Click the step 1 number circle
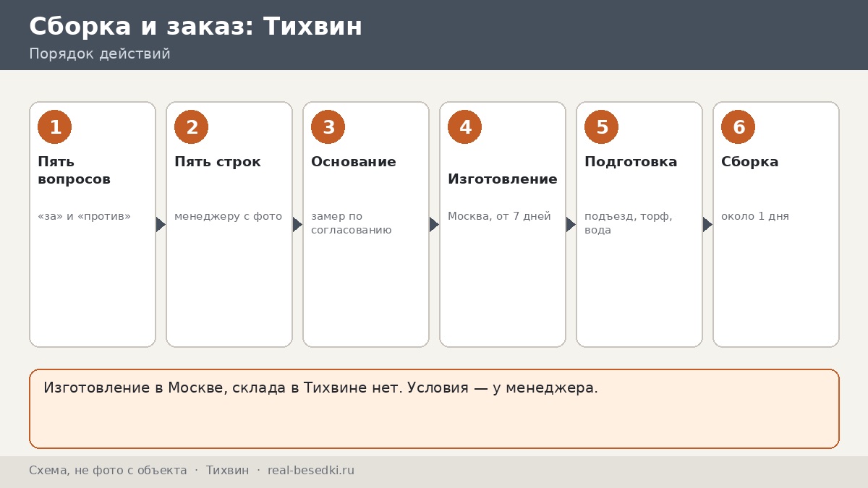Viewport: 868px width, 488px height. [54, 127]
